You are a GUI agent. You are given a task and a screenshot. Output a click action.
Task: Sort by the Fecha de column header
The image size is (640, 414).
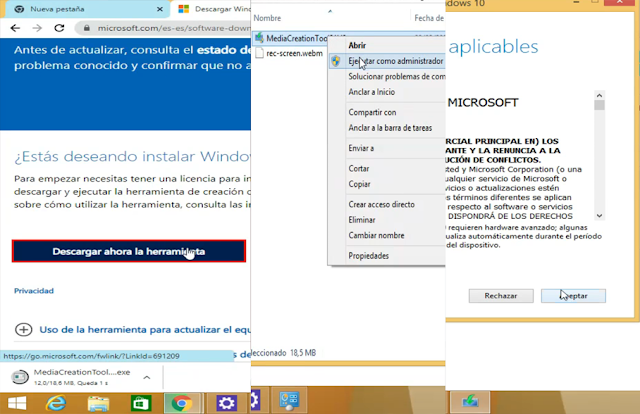point(429,18)
